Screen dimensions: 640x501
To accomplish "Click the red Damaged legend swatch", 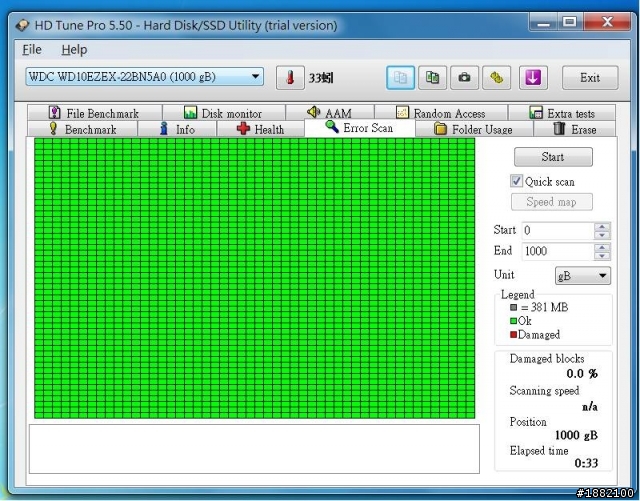I will 513,335.
